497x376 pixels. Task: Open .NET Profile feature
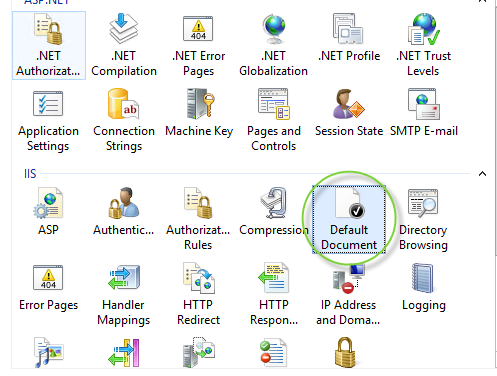point(349,38)
